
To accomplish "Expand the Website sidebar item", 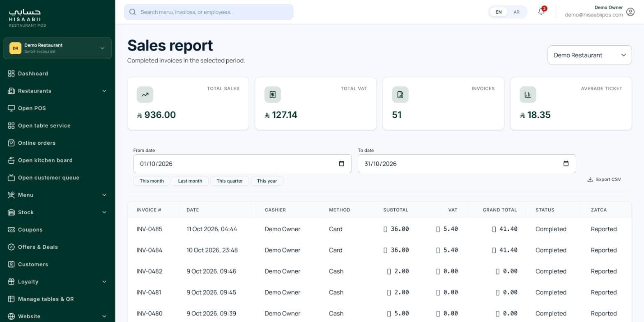I will click(57, 316).
